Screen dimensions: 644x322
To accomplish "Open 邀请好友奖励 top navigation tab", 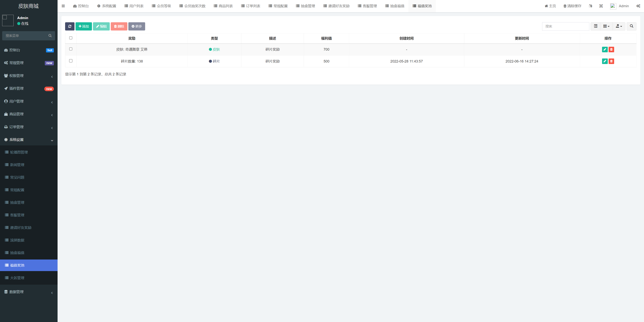I will pyautogui.click(x=337, y=6).
